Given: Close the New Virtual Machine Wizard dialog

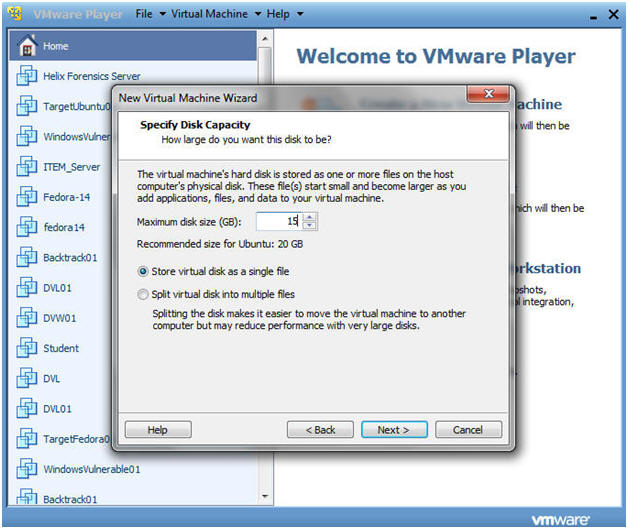Looking at the screenshot, I should click(488, 94).
